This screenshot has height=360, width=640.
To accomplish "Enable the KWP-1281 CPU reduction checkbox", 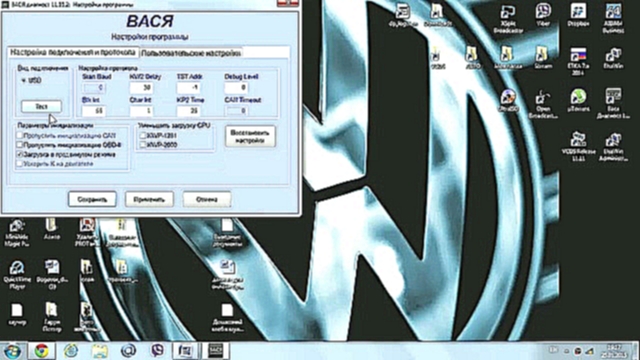I will click(x=143, y=135).
